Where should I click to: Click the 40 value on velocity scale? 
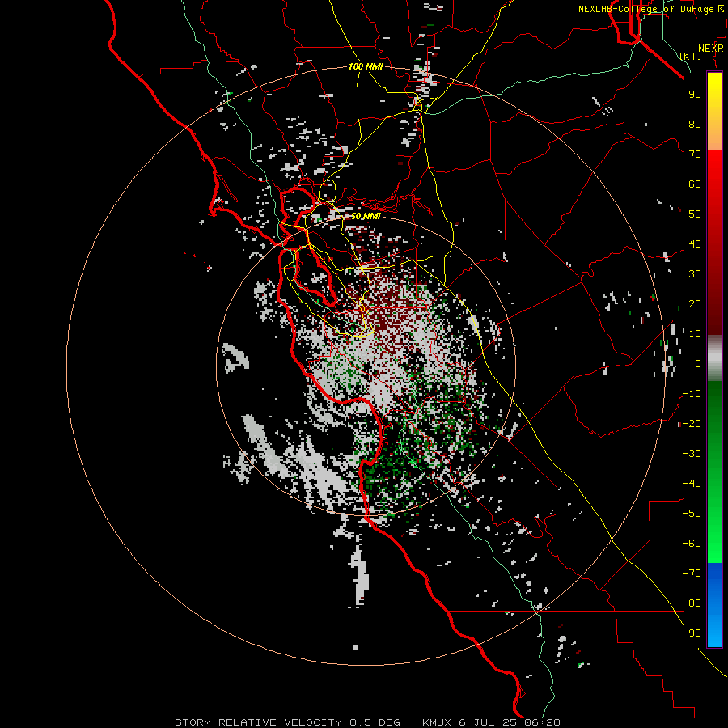695,244
